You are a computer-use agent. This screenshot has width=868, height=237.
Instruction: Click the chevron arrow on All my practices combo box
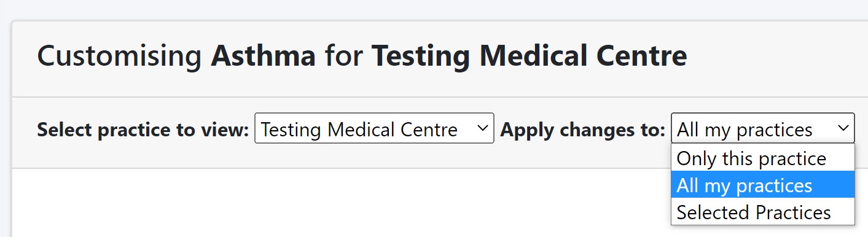843,128
